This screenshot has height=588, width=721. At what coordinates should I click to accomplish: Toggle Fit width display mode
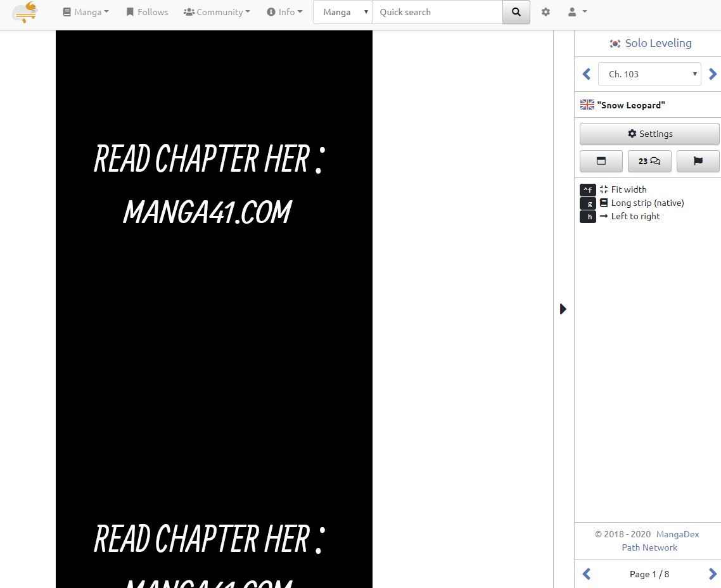tap(628, 189)
